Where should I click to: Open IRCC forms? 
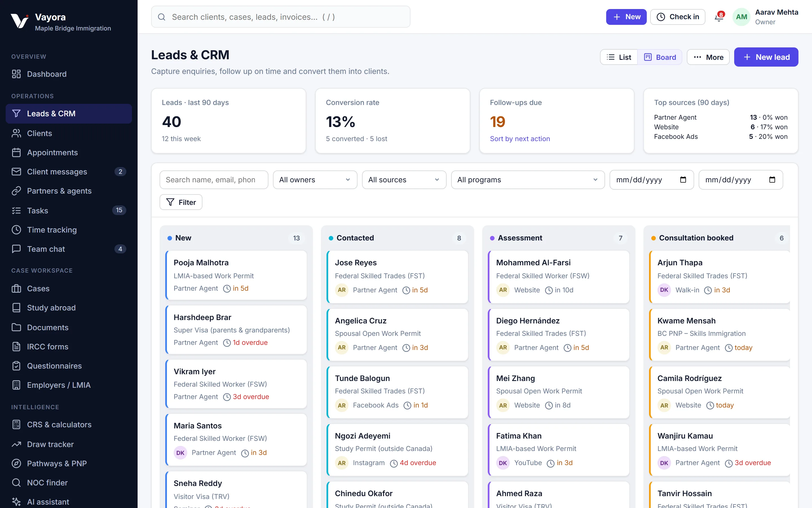point(69,346)
